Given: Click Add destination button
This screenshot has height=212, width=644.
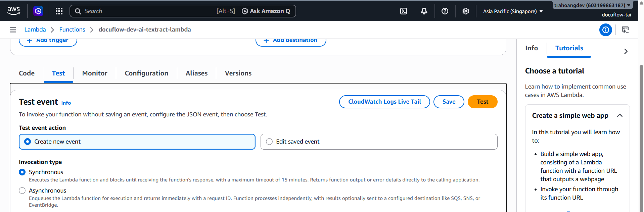Looking at the screenshot, I should click(x=291, y=41).
